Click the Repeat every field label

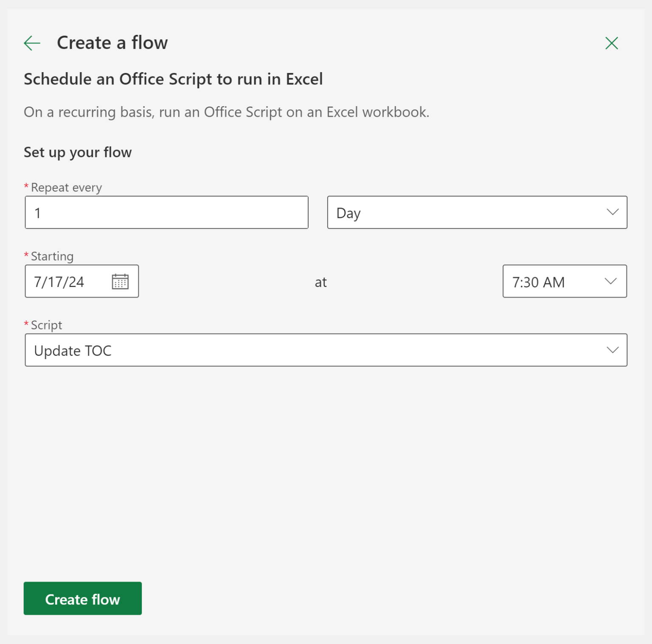tap(66, 187)
